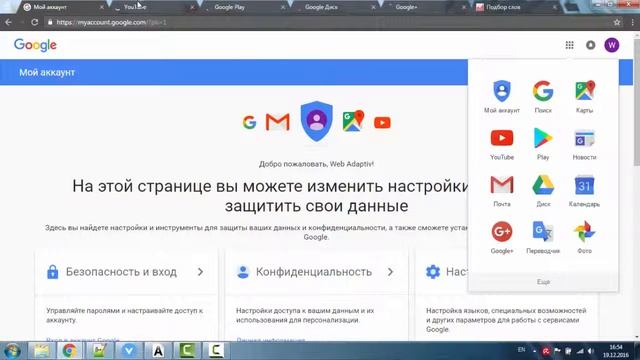The image size is (640, 360).
Task: Close the Google Play browser tab
Action: point(282,7)
